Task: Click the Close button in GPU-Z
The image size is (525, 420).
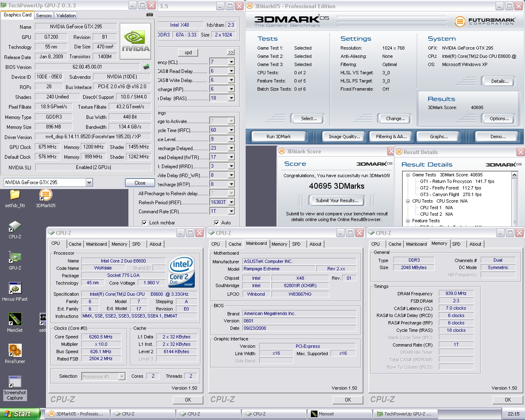Action: click(140, 183)
